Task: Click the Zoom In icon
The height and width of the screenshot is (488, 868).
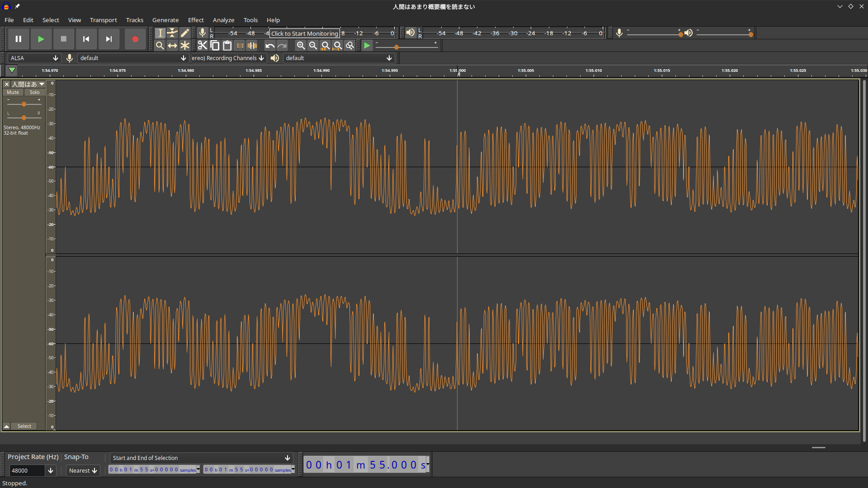Action: click(301, 45)
